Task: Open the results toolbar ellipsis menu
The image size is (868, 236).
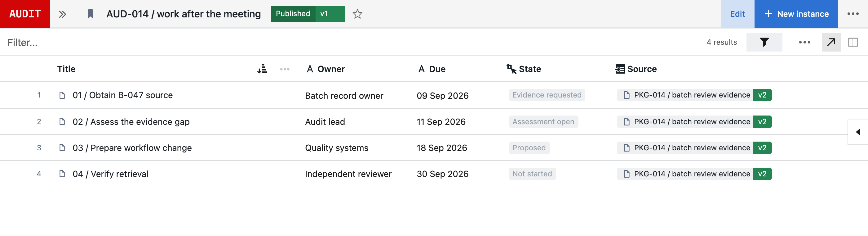Action: tap(804, 42)
